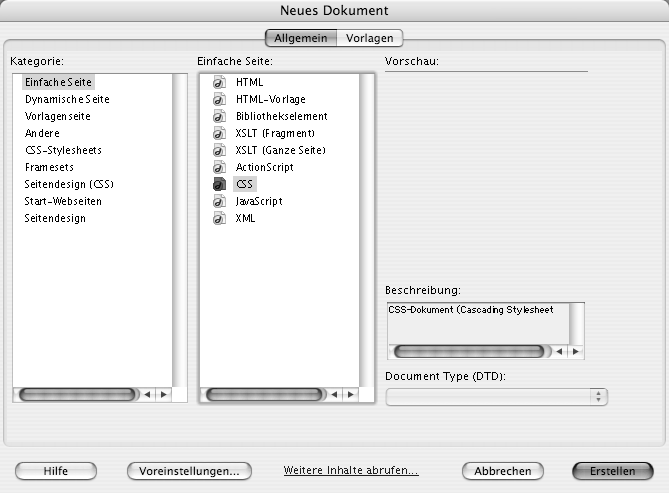This screenshot has height=493, width=669.
Task: Choose HTML-Vorlage page type
Action: click(271, 99)
